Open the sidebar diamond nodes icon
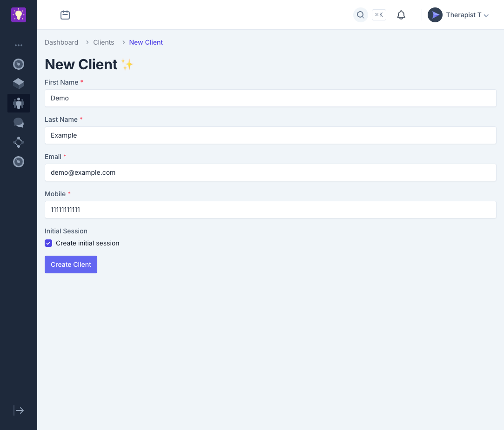Viewport: 504px width, 430px height. [19, 142]
